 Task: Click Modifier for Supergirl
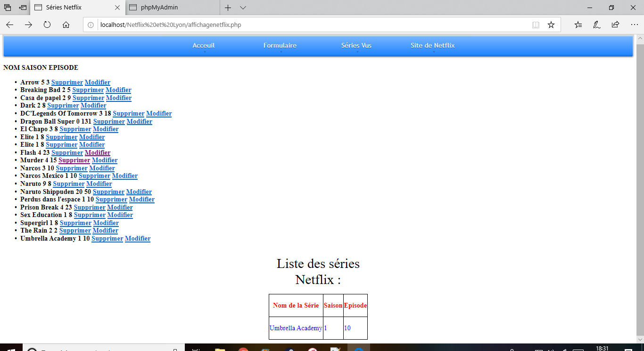click(x=106, y=223)
